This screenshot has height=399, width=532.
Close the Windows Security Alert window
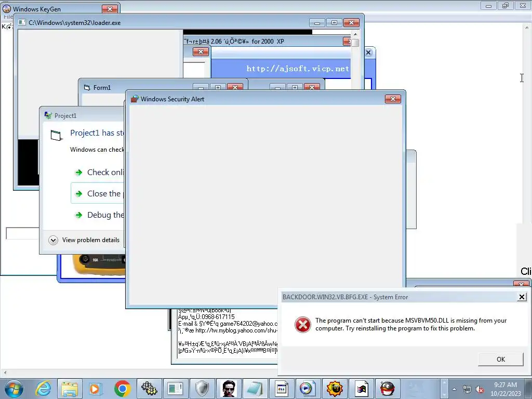coord(393,99)
